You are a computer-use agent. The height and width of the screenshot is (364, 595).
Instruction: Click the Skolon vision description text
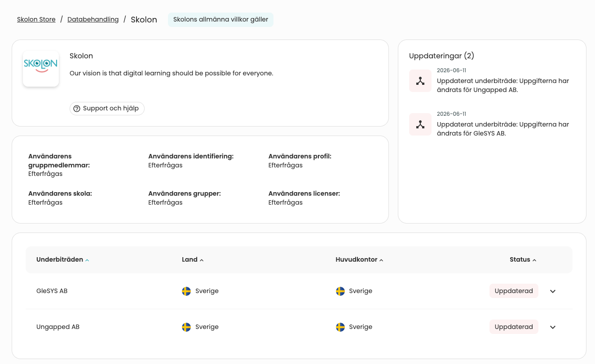click(172, 73)
